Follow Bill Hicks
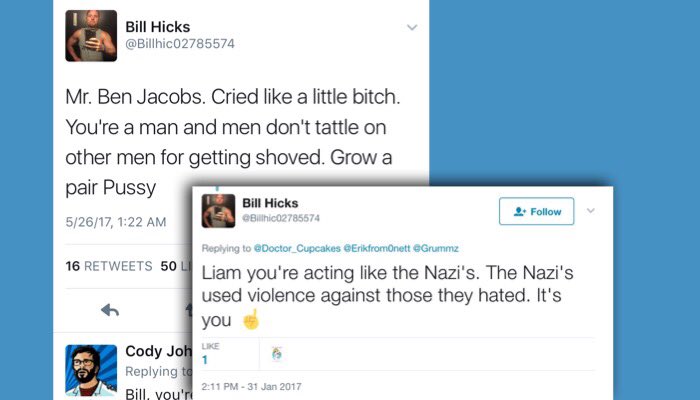Image resolution: width=700 pixels, height=400 pixels. (x=537, y=211)
